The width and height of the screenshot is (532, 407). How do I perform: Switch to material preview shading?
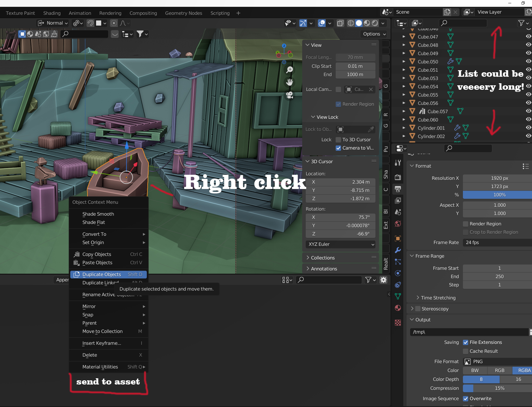coord(367,23)
